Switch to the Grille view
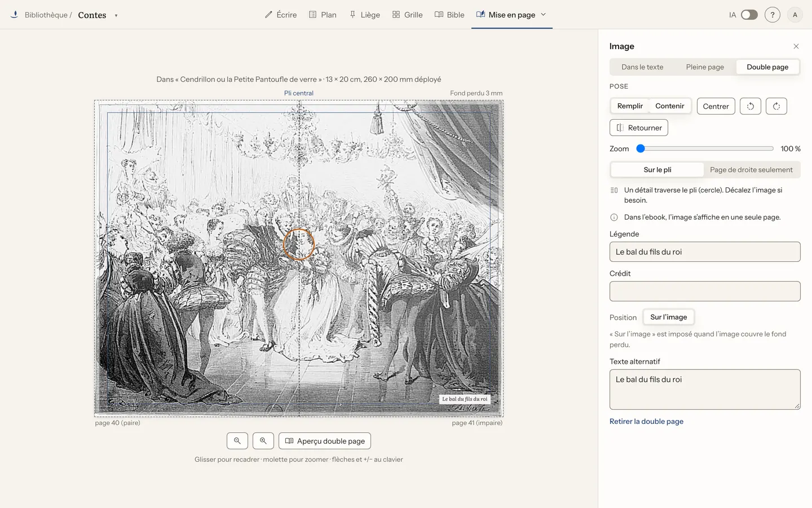 tap(407, 15)
